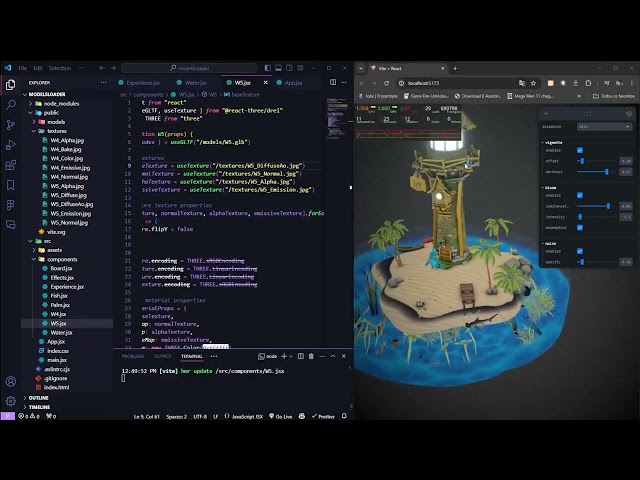
Task: Expand the OUTLINE section
Action: point(38,398)
